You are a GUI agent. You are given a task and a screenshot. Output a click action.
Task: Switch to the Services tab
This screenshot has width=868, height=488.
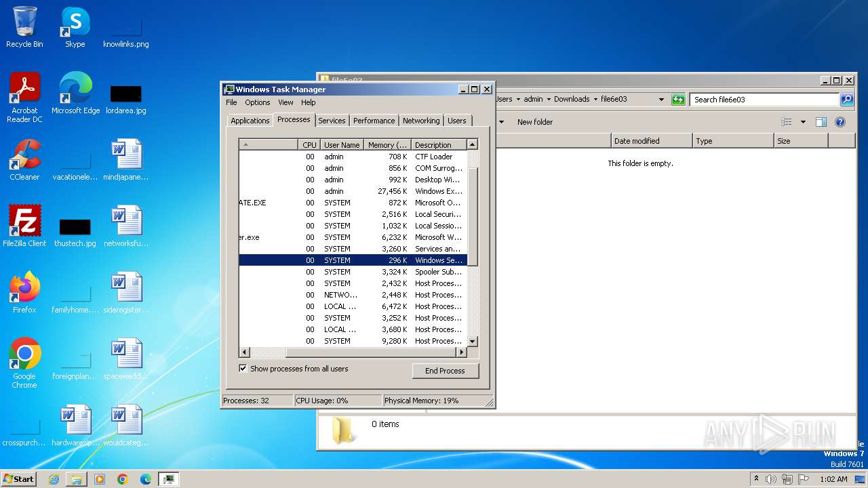[x=332, y=121]
